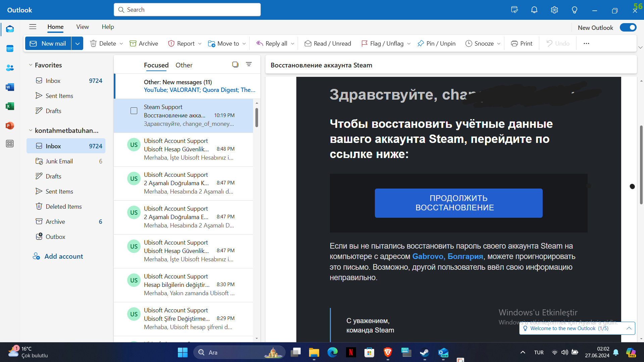
Task: Open the Reply all dropdown arrow
Action: click(293, 44)
